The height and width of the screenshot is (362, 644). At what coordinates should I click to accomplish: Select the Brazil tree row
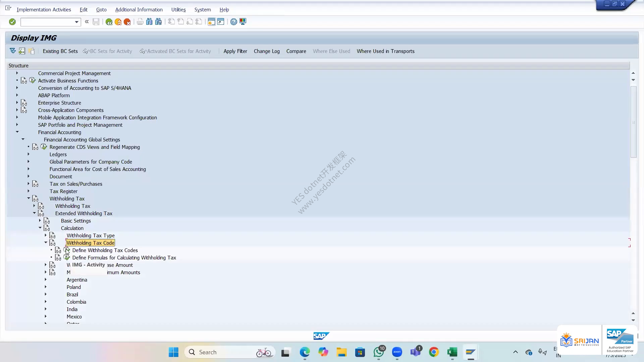72,295
